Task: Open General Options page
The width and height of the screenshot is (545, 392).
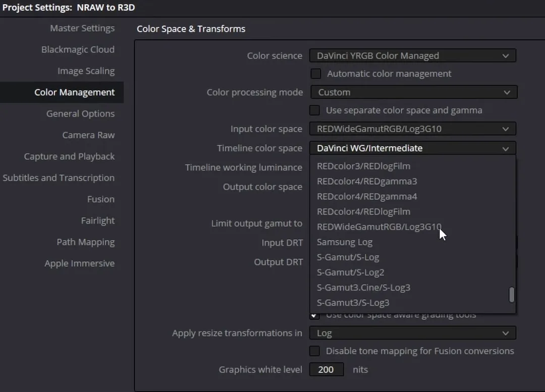Action: [x=80, y=114]
